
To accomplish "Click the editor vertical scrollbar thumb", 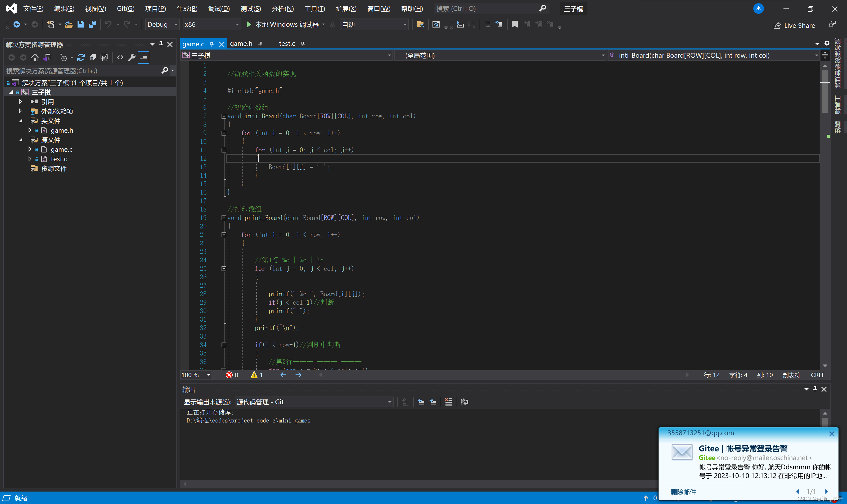I will tap(825, 91).
